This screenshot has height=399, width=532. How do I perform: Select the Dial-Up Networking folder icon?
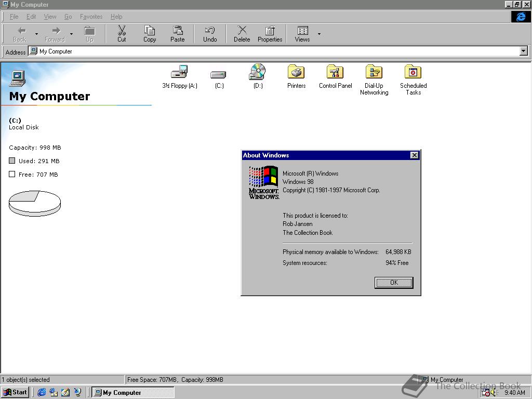374,72
